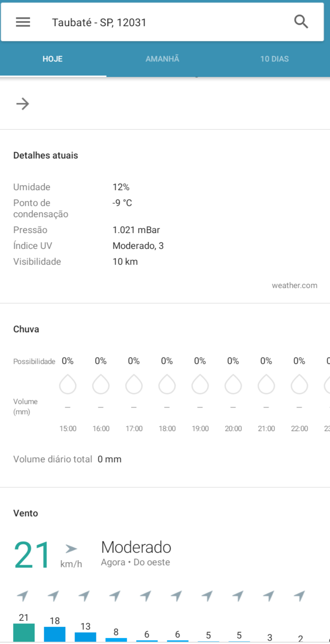
Task: Switch to the 10 DIAS tab
Action: tap(275, 59)
